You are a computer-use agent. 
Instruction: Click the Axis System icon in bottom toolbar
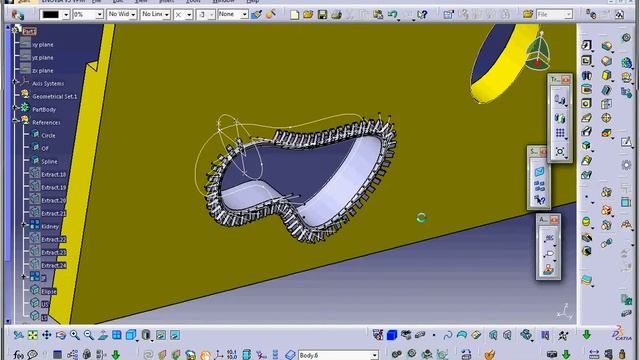tap(219, 354)
